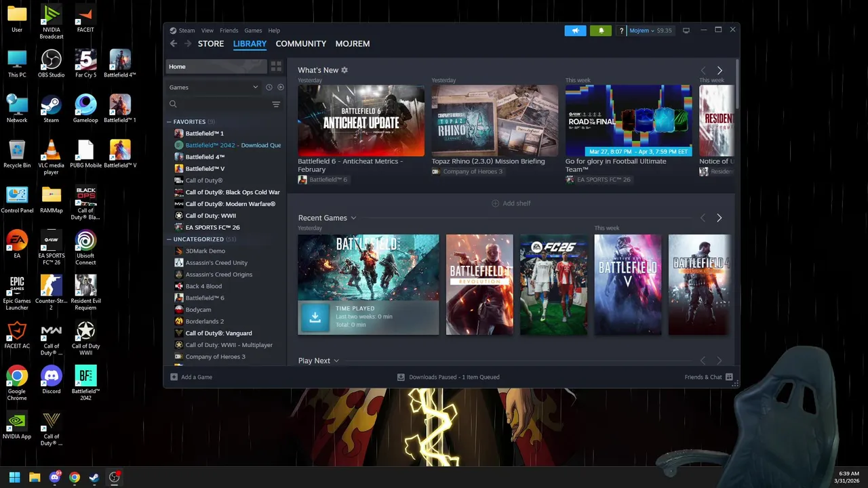Image resolution: width=868 pixels, height=488 pixels.
Task: Open What's New settings gear
Action: (344, 70)
